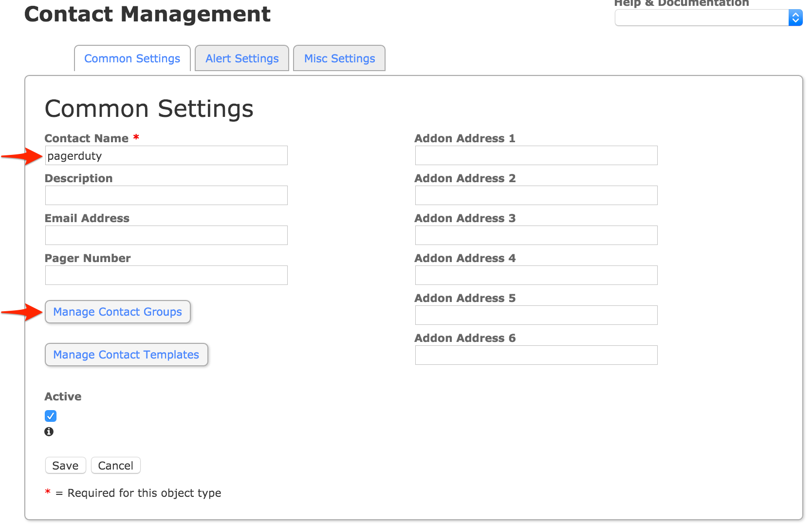Click the Addon Address 2 input

536,195
